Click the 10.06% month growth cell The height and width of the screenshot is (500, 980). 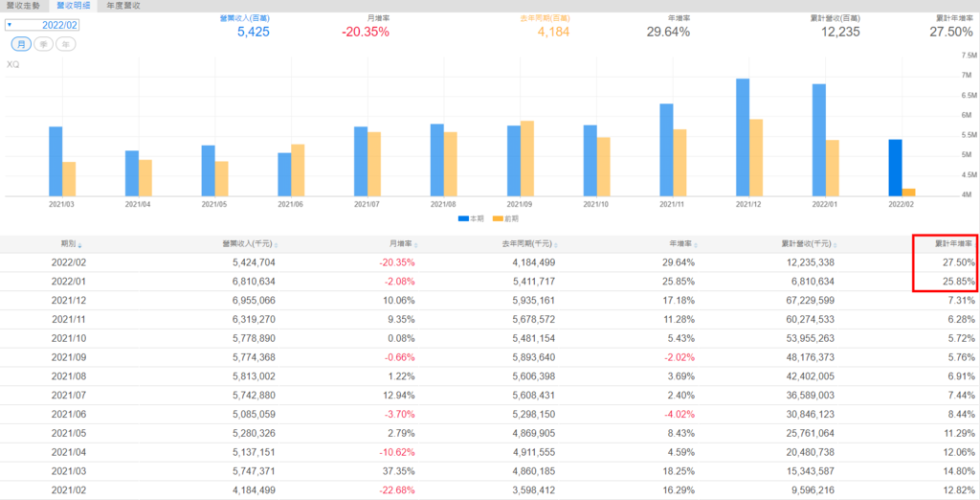tap(401, 301)
